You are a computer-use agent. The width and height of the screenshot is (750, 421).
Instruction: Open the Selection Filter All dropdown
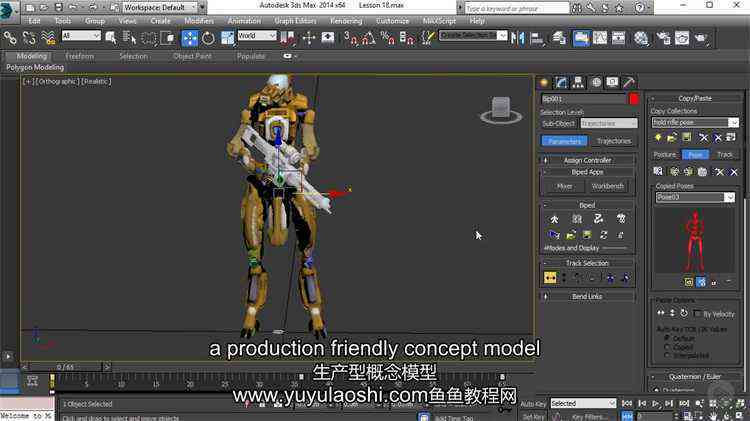pyautogui.click(x=81, y=36)
